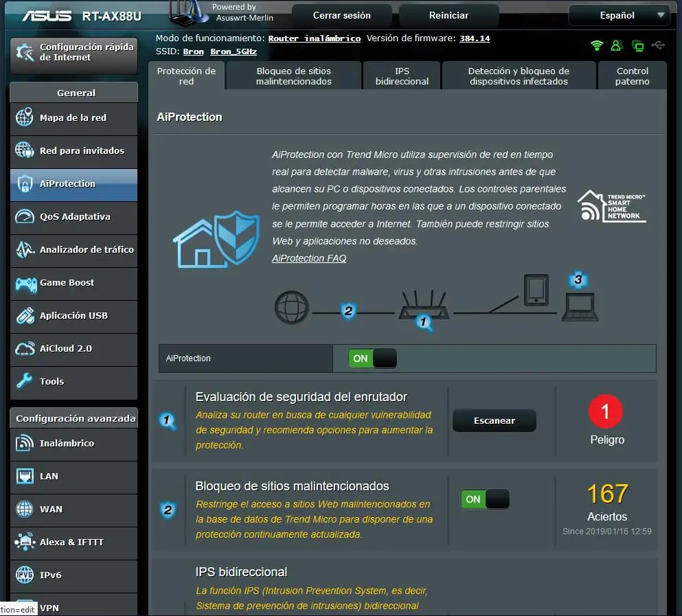Turn off the main AiProtection switch
This screenshot has height=616, width=682.
(372, 358)
